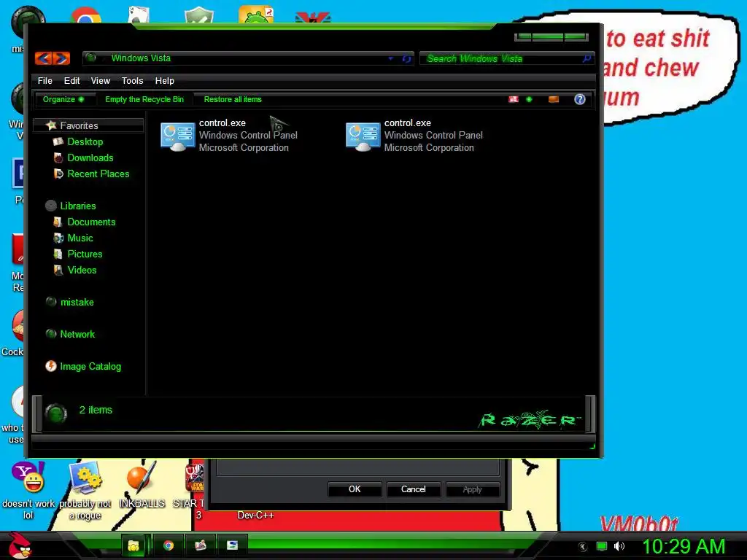The image size is (747, 560).
Task: Click the green orb in details pane
Action: (x=55, y=413)
